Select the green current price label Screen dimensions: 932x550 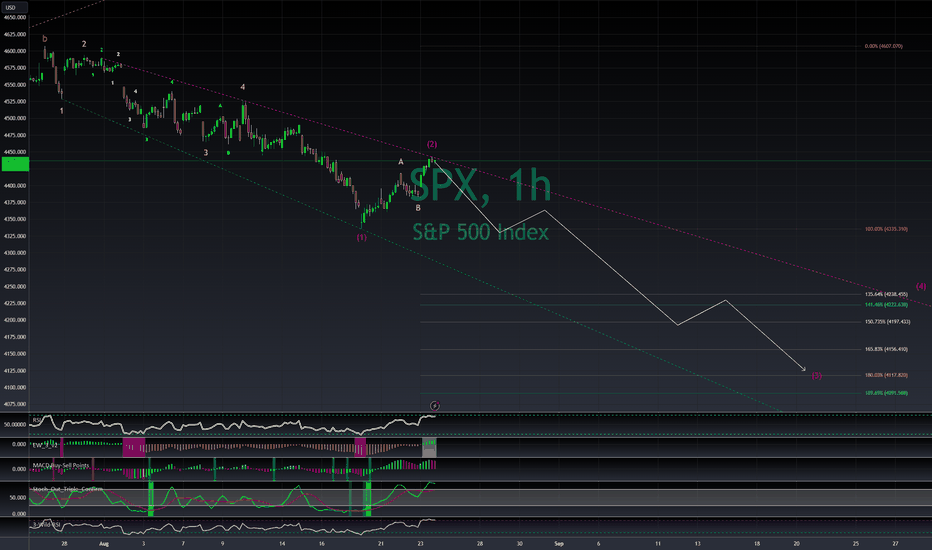[15, 164]
